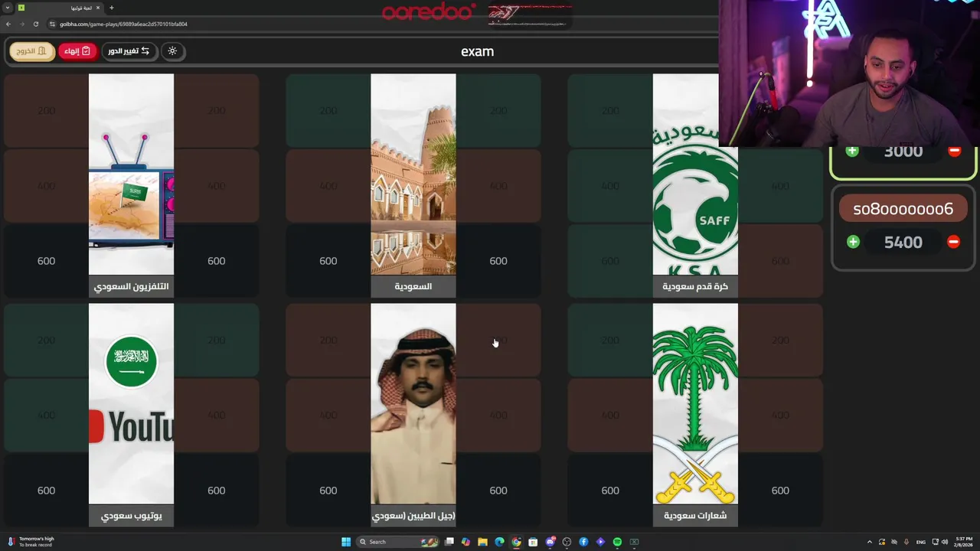Viewport: 980px width, 551px height.
Task: Open the جيل الطيبين man photo
Action: 413,404
